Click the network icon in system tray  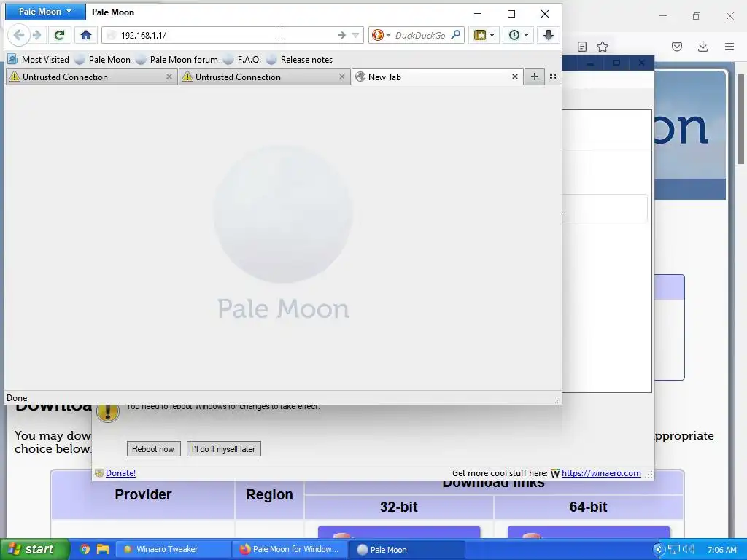click(673, 549)
